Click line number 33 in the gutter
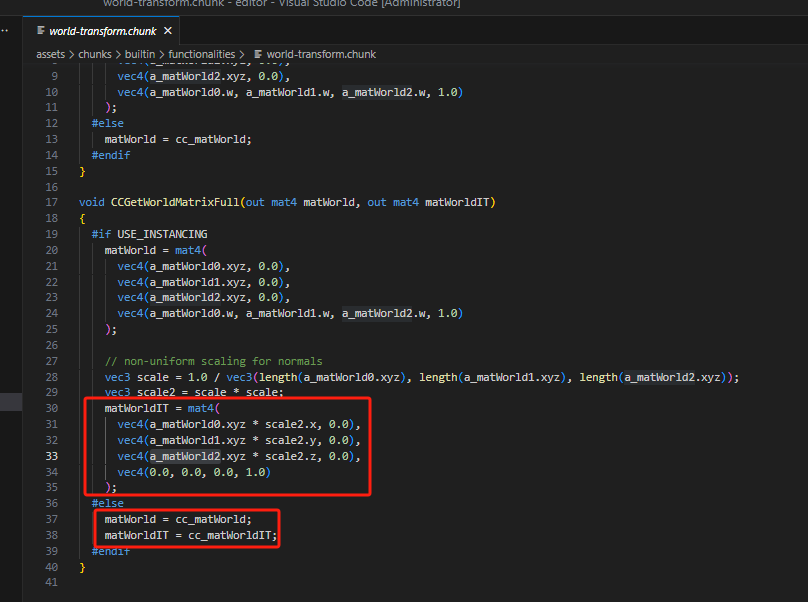808x602 pixels. click(x=52, y=456)
